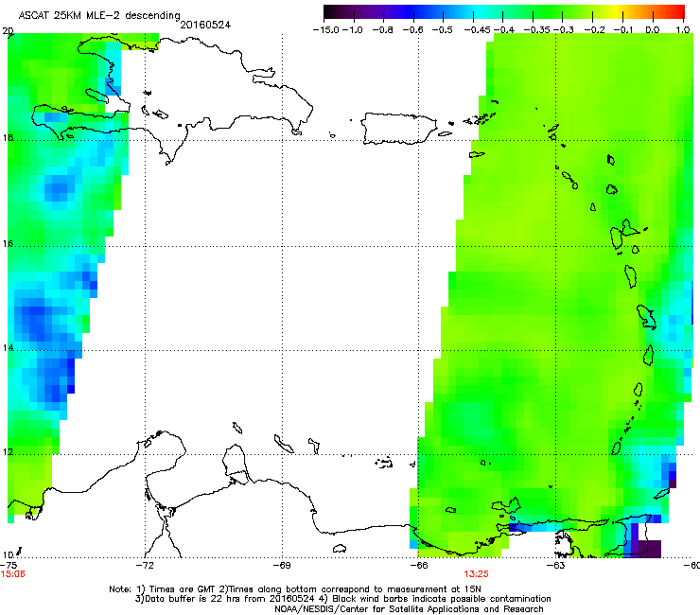Click the longitude label -66
This screenshot has width=700, height=615.
click(419, 565)
